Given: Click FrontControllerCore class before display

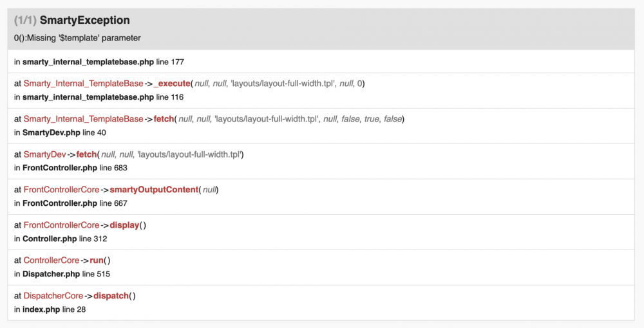Looking at the screenshot, I should [x=62, y=225].
